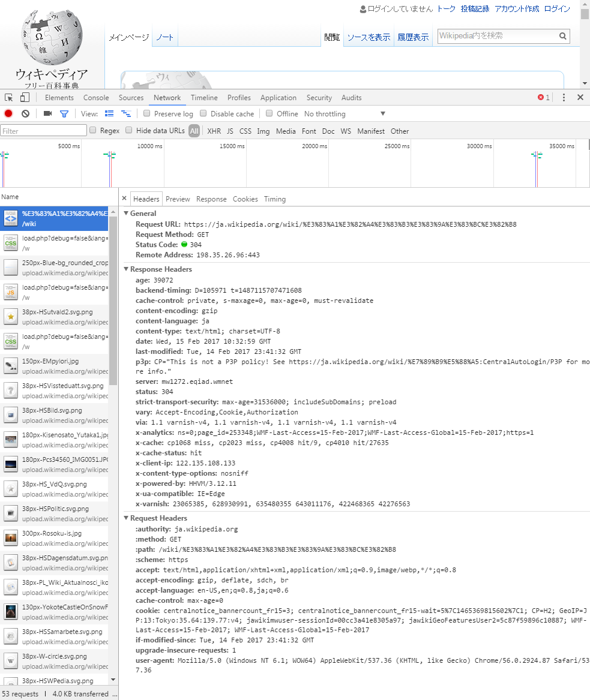Open the DevTools three-dot customize menu
Screen dimensions: 590x700
pos(564,97)
